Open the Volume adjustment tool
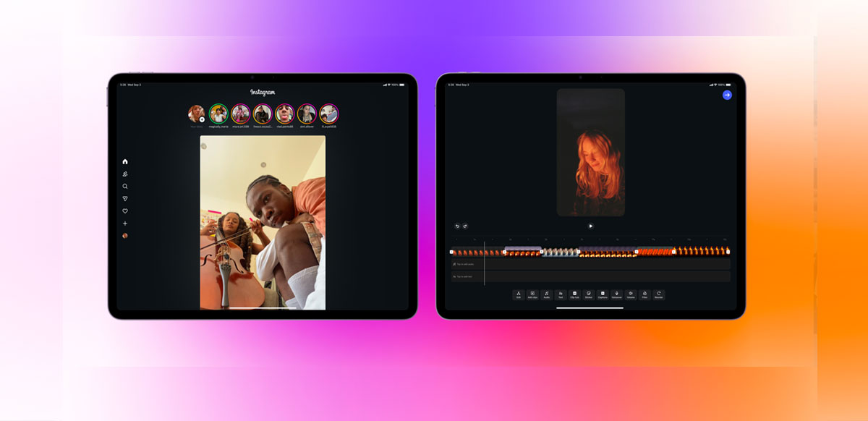The height and width of the screenshot is (421, 868). [x=630, y=294]
